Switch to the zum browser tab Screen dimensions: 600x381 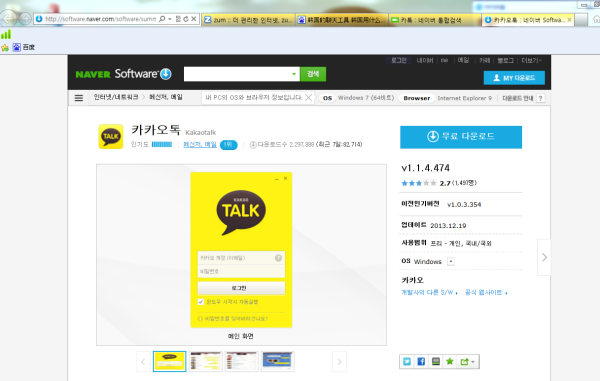pos(248,20)
